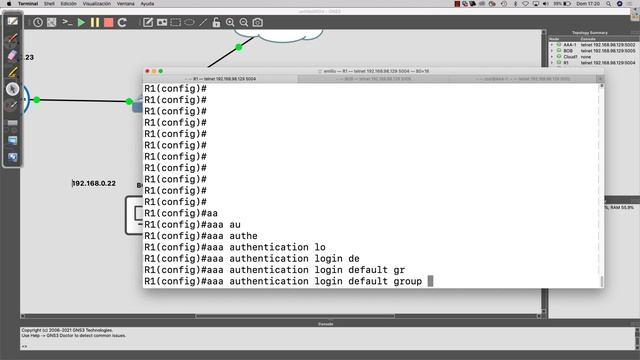Switch to BOB telnet terminal tab
Screen dimensions: 640x360
(x=373, y=79)
